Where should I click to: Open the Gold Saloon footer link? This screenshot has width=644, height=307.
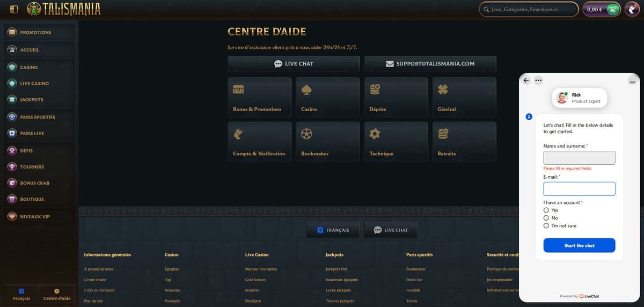(255, 280)
